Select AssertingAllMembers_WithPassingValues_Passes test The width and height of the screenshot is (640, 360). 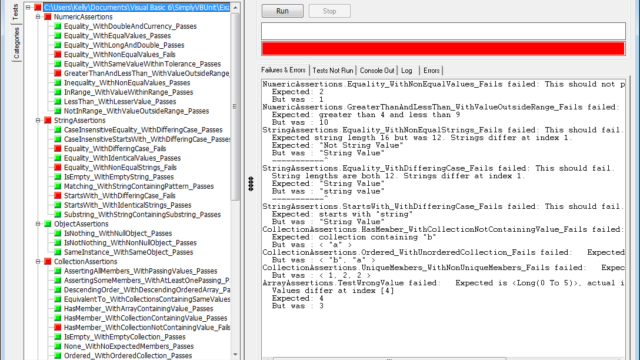(x=140, y=271)
